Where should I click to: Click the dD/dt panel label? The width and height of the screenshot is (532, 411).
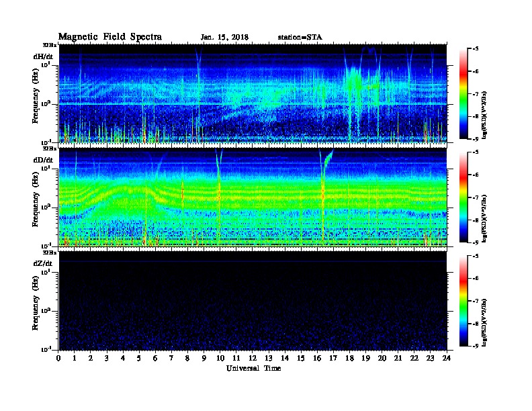[43, 160]
